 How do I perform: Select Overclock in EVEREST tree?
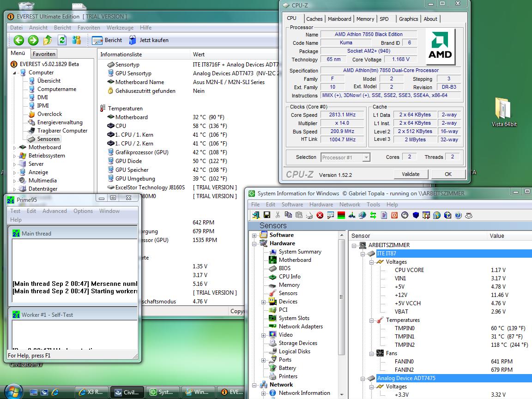point(49,114)
